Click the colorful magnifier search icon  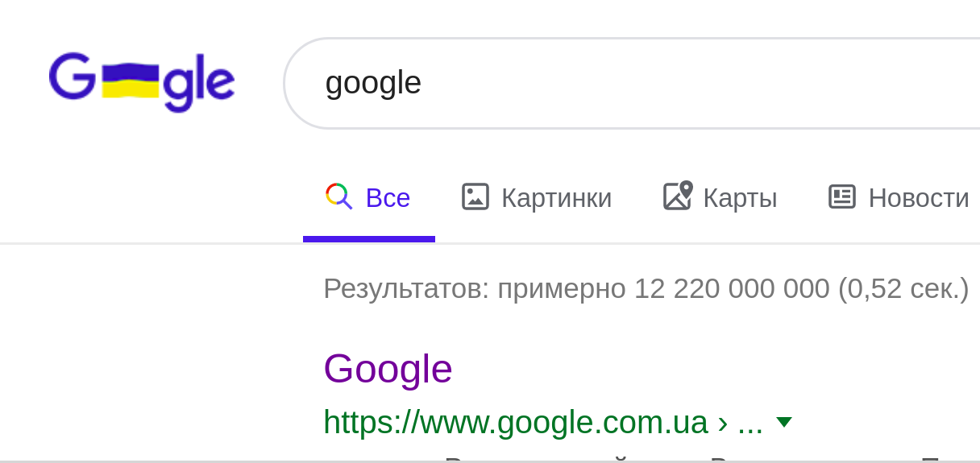click(x=338, y=196)
